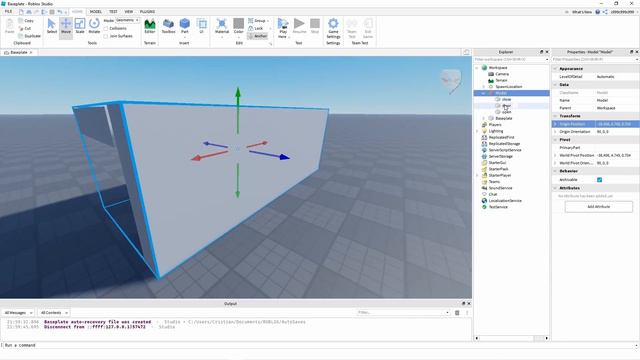Screen dimensions: 640x360
Task: Click the Explorer horizontal scrollbar
Action: (x=511, y=338)
